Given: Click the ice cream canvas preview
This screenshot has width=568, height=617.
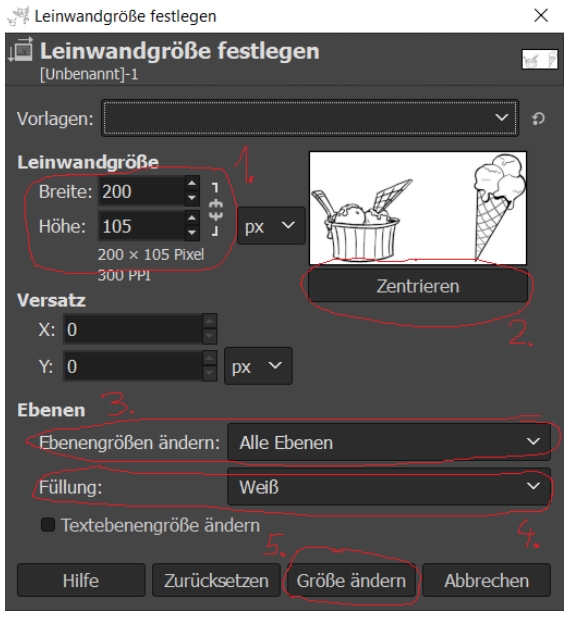Looking at the screenshot, I should coord(418,208).
